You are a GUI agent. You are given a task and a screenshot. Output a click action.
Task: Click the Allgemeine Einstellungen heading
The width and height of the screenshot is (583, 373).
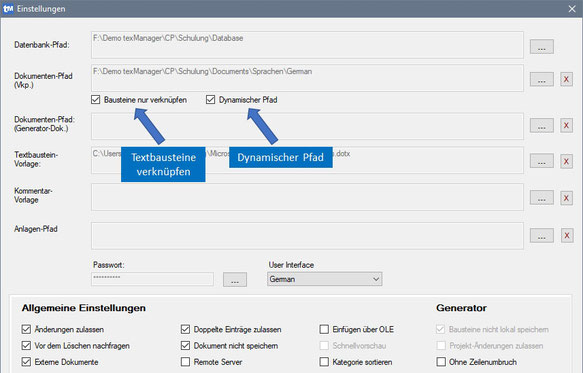[84, 308]
